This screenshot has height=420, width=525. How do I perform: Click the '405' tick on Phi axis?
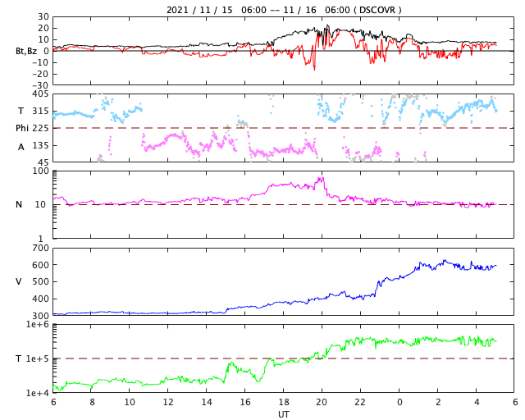tap(40, 94)
